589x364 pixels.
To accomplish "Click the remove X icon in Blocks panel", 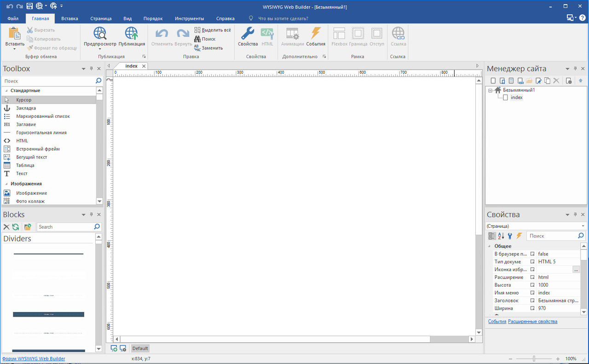I will [x=6, y=227].
